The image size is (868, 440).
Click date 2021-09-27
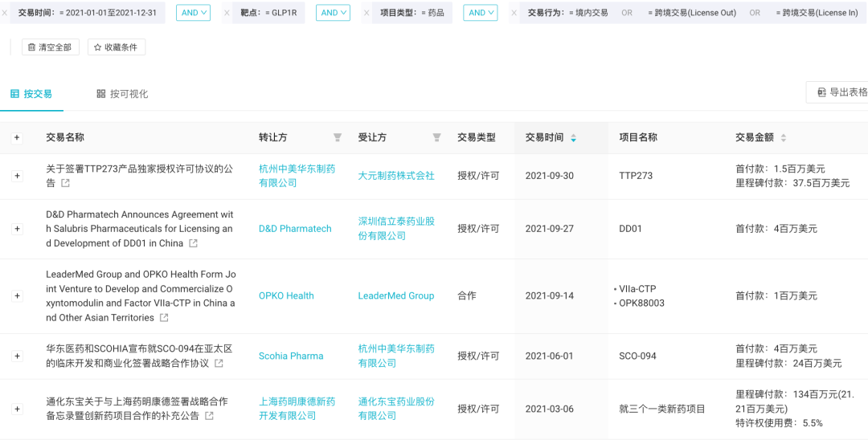(x=550, y=229)
